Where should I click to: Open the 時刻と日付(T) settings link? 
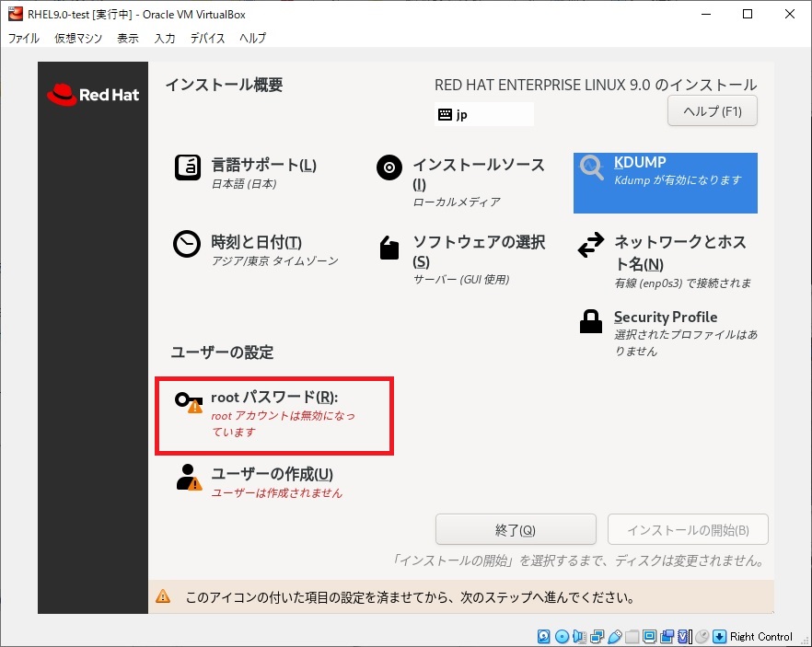[256, 242]
